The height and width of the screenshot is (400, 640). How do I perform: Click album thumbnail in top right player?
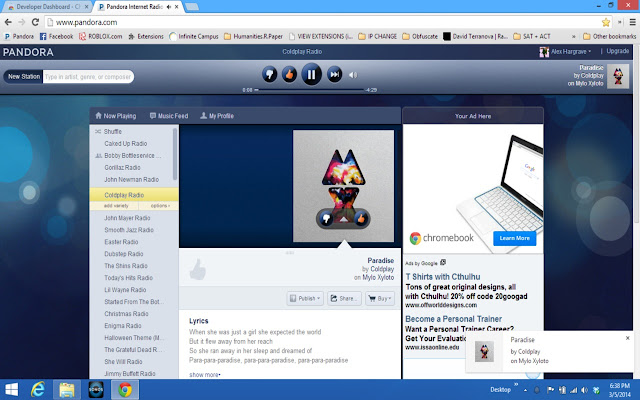pos(618,76)
